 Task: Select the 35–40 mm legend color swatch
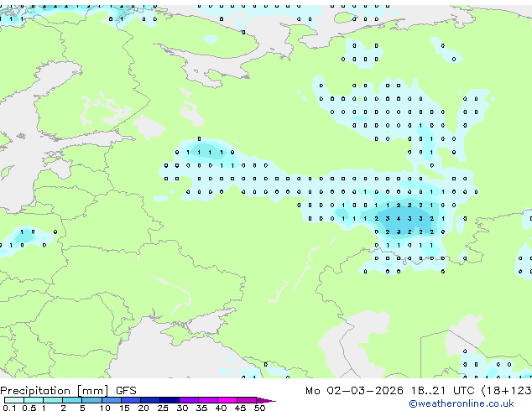[208, 400]
